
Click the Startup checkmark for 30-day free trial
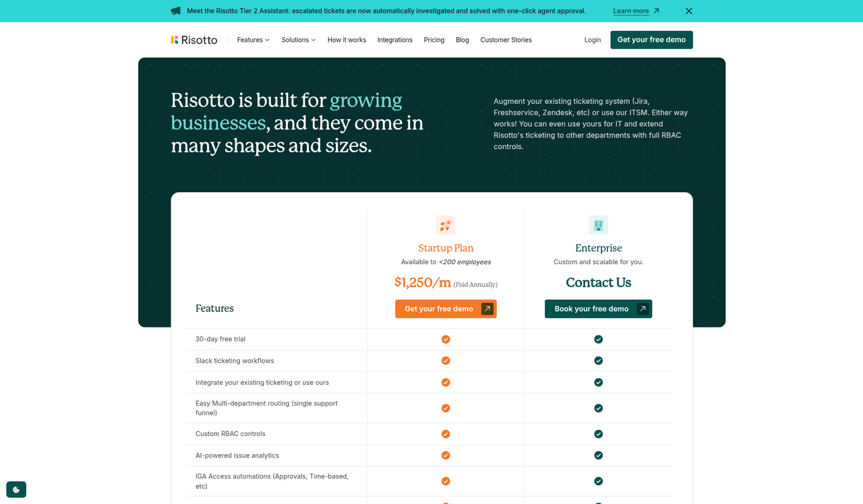(x=446, y=339)
